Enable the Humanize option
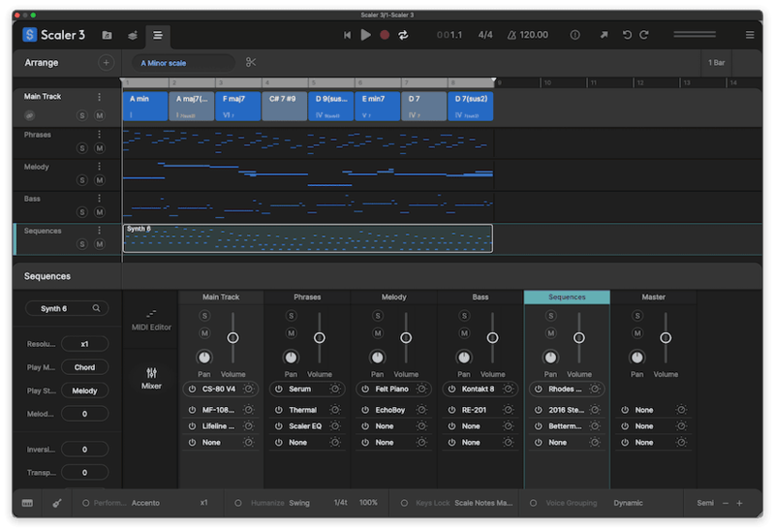This screenshot has height=532, width=775. [x=238, y=503]
